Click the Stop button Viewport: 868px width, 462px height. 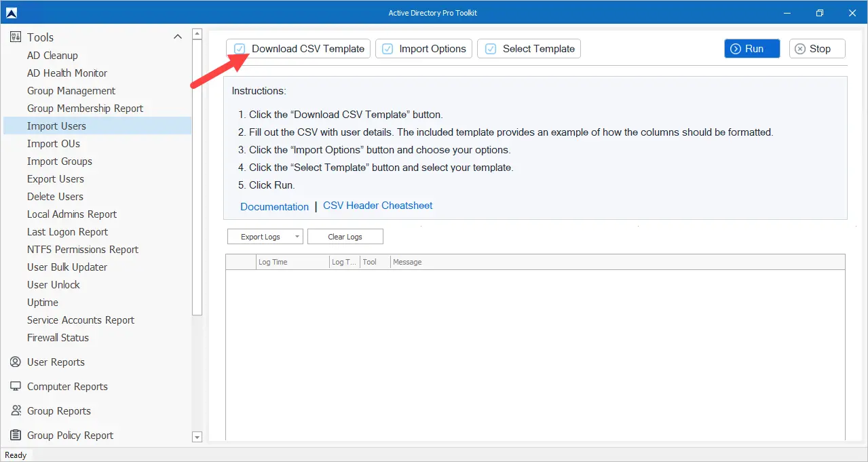pyautogui.click(x=817, y=49)
